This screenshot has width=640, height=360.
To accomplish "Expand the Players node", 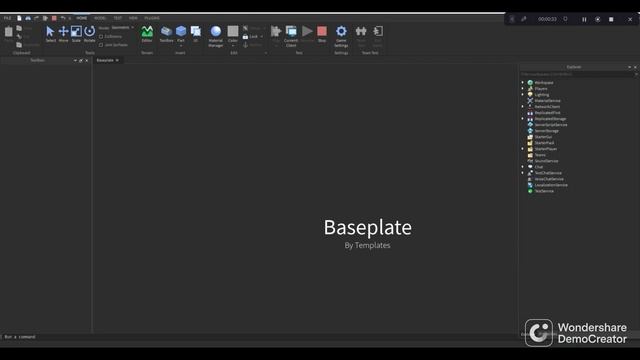I will 522,89.
